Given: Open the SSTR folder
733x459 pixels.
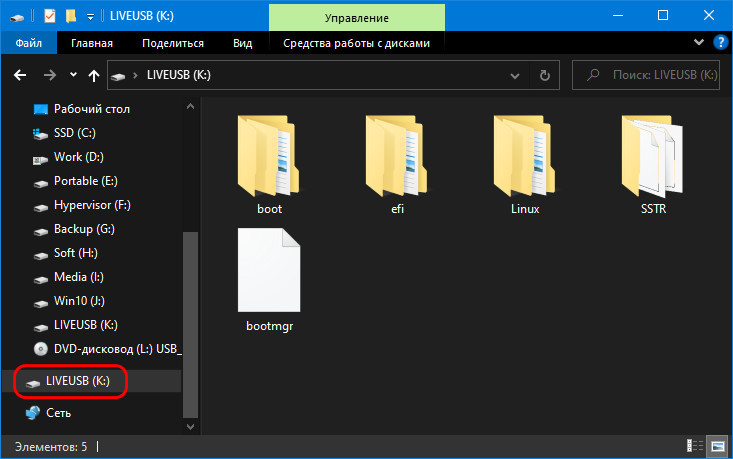Looking at the screenshot, I should click(x=653, y=164).
